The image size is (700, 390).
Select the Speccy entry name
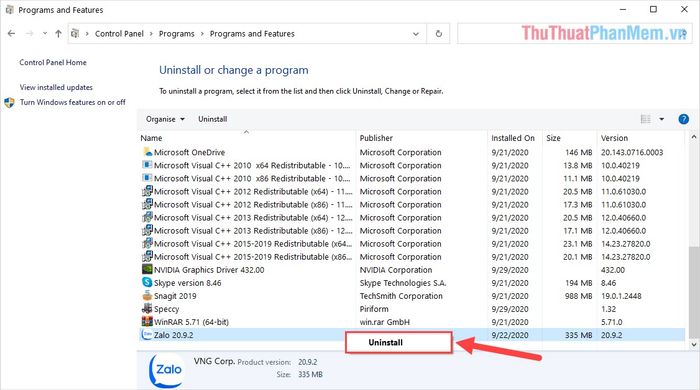point(167,309)
